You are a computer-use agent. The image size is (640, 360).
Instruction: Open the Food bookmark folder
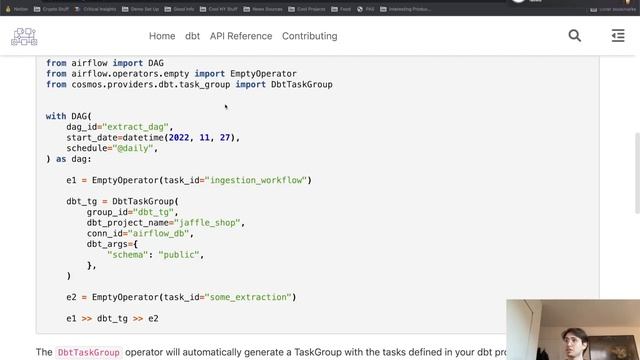pos(341,9)
